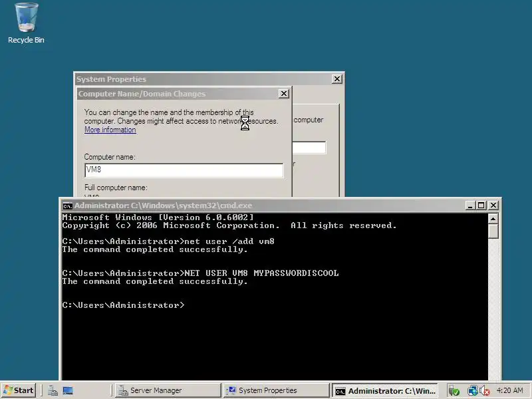Click the 4:20 AM clock
This screenshot has height=399, width=532.
(x=509, y=390)
